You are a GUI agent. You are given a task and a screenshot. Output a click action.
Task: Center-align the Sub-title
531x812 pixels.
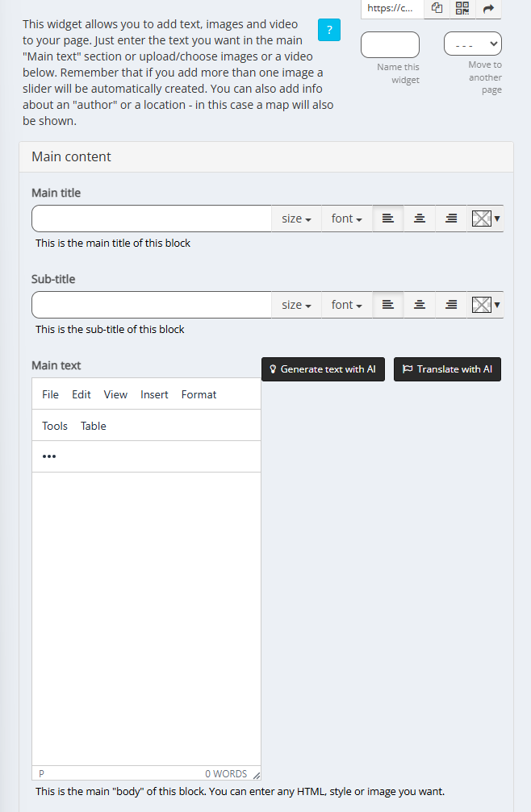(x=420, y=305)
